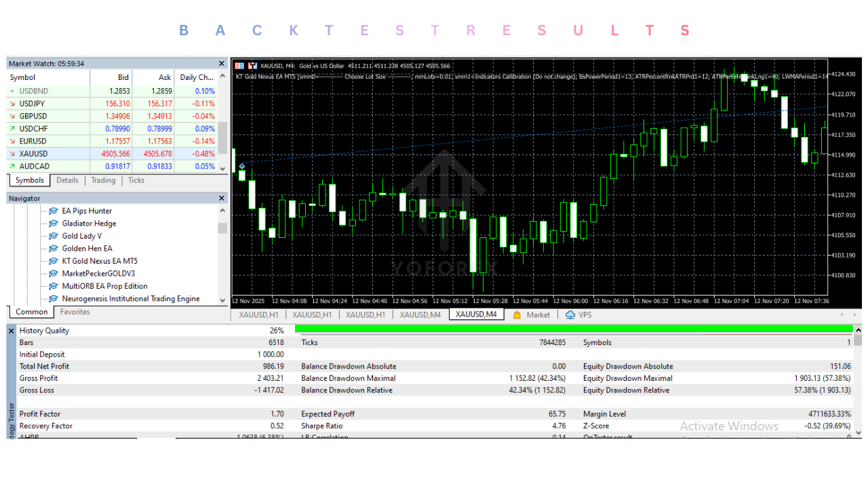
Task: Open the Ticks tab in Market Watch
Action: (x=136, y=180)
